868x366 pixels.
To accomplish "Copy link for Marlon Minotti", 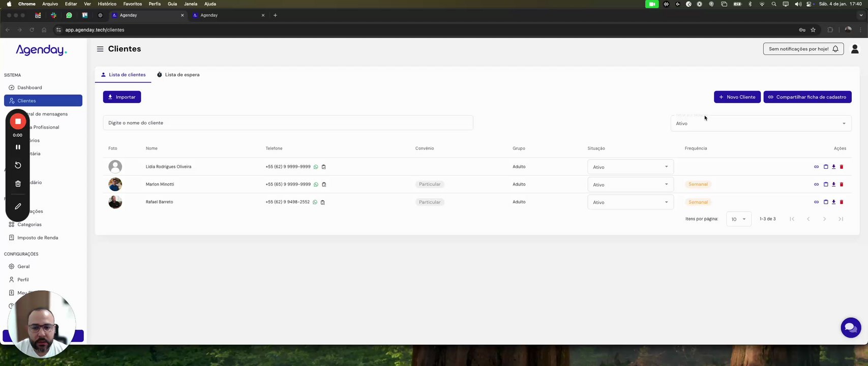I will point(816,184).
